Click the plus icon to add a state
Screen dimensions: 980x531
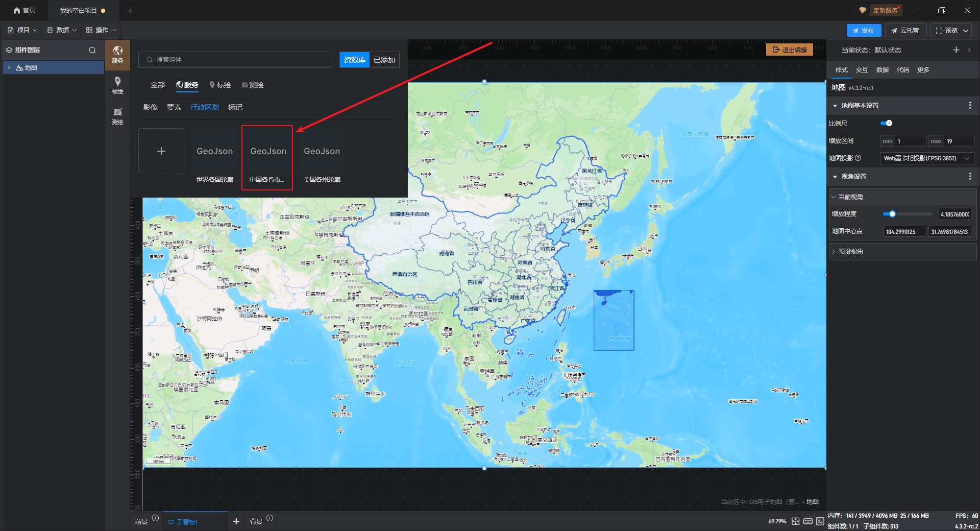(956, 50)
